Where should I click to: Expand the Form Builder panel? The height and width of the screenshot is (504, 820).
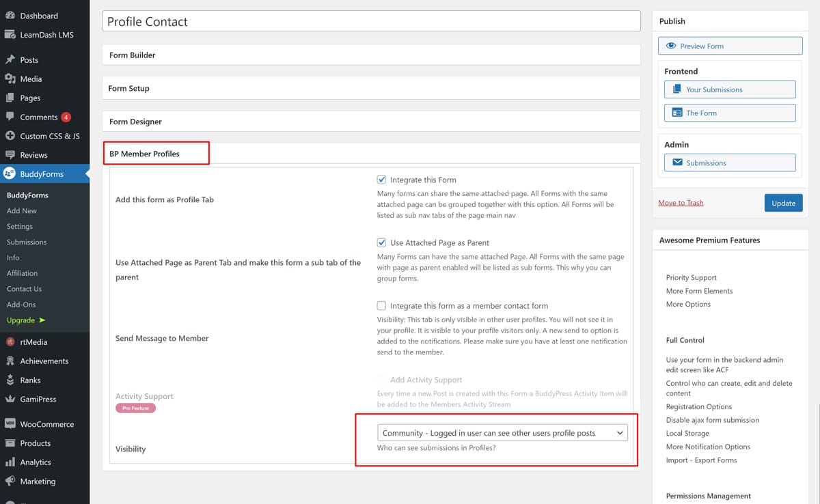371,55
